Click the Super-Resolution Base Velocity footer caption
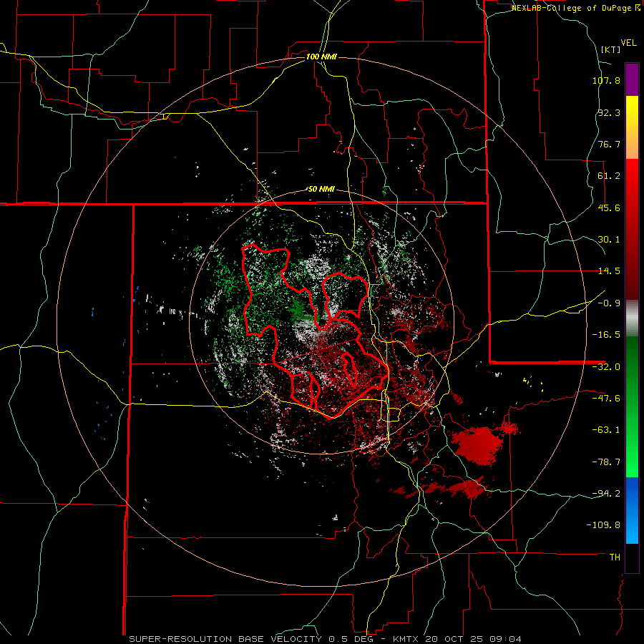The height and width of the screenshot is (644, 644). (325, 639)
